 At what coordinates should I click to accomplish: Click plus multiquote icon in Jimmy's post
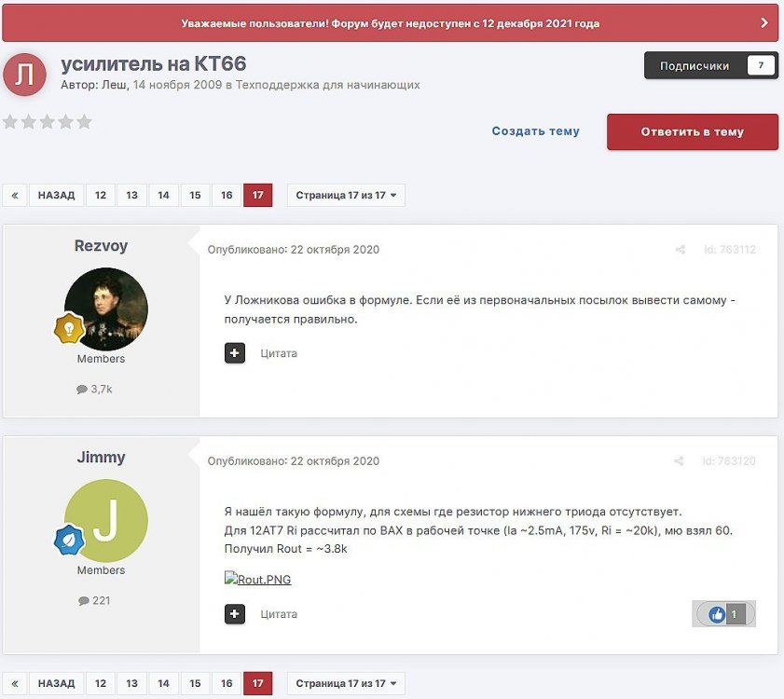pos(235,614)
